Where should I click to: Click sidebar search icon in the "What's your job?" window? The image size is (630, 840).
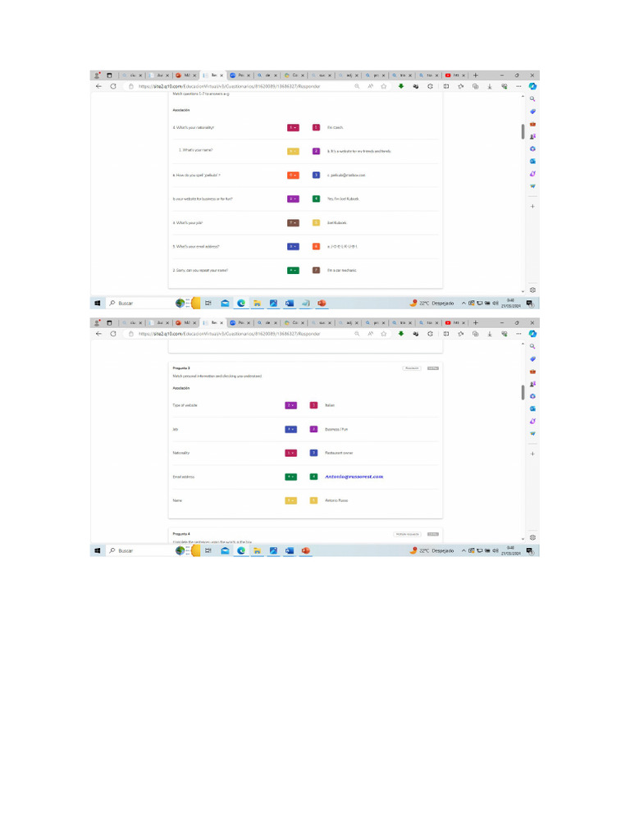pos(532,99)
